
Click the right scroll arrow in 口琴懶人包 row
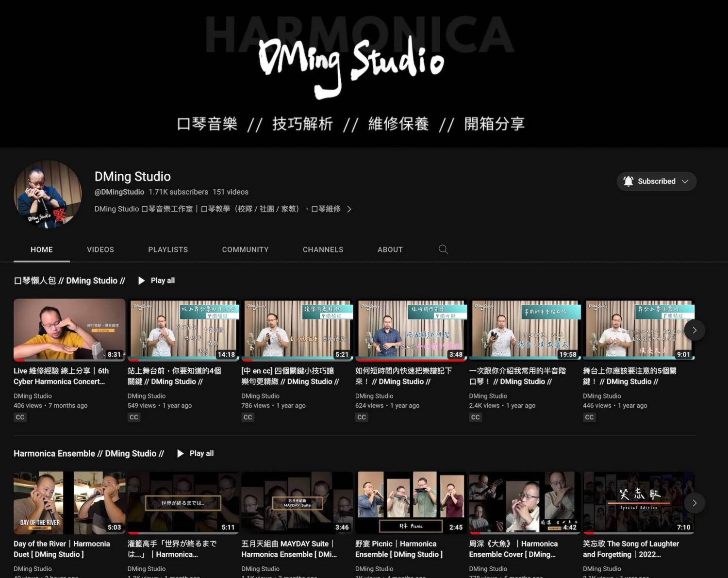(695, 330)
